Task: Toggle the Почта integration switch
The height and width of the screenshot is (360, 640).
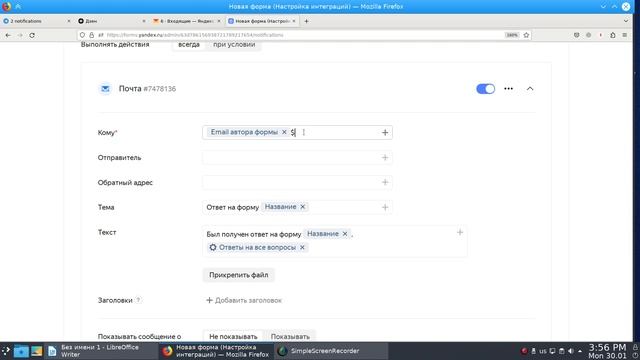Action: pos(485,89)
